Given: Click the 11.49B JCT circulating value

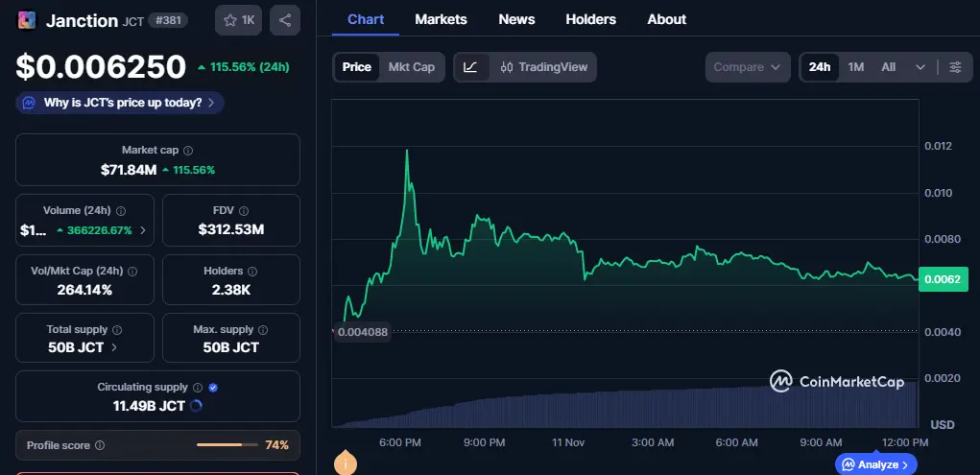Looking at the screenshot, I should 149,406.
